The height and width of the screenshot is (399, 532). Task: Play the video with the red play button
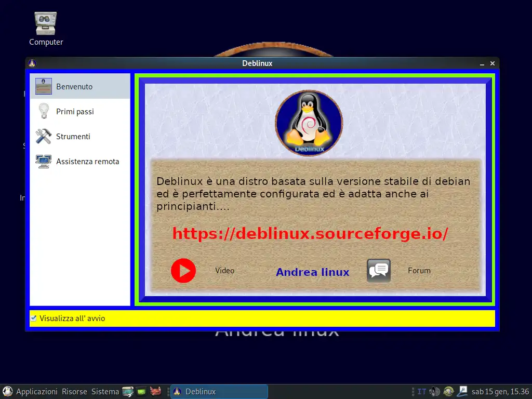click(183, 271)
